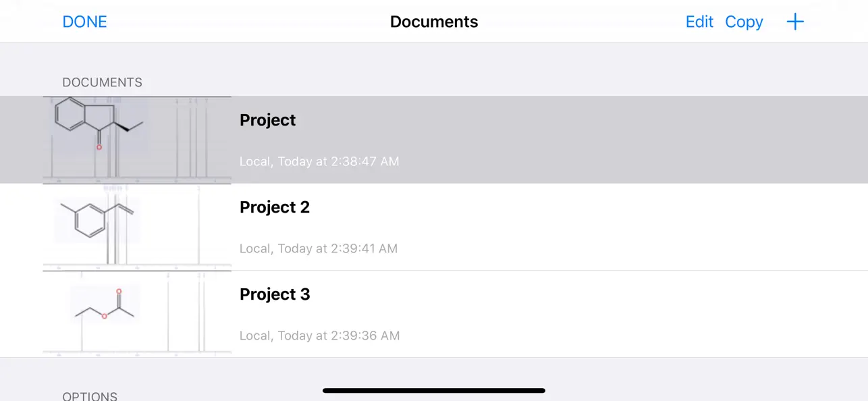
Task: Open the document named Project
Action: click(x=267, y=120)
